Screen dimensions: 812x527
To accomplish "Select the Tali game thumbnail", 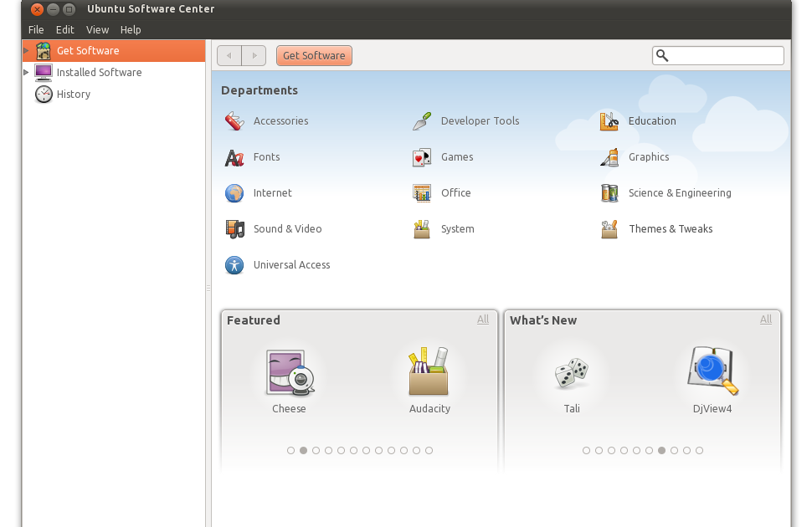I will click(x=572, y=375).
